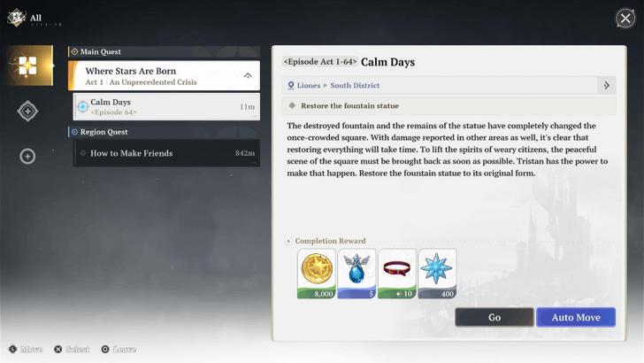Click the location pin beside Liones

coord(290,86)
